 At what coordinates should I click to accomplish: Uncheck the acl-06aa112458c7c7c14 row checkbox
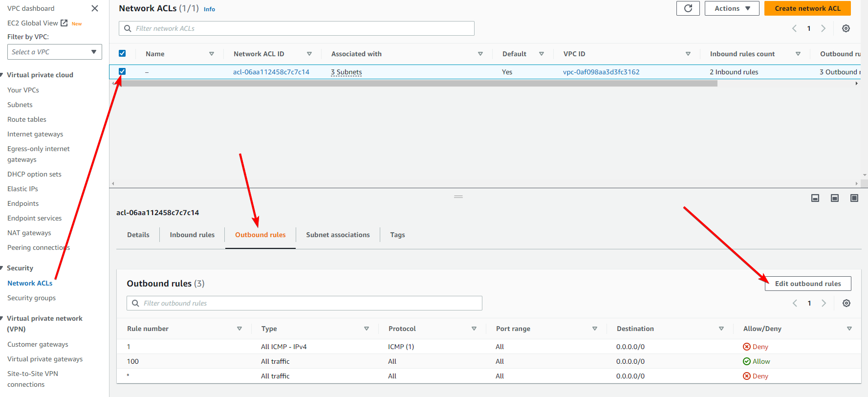click(122, 71)
